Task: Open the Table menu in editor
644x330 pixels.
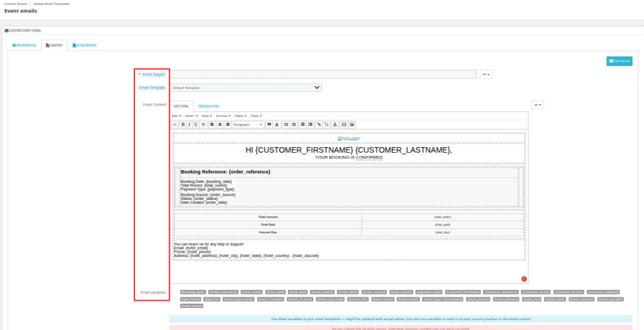Action: click(240, 116)
